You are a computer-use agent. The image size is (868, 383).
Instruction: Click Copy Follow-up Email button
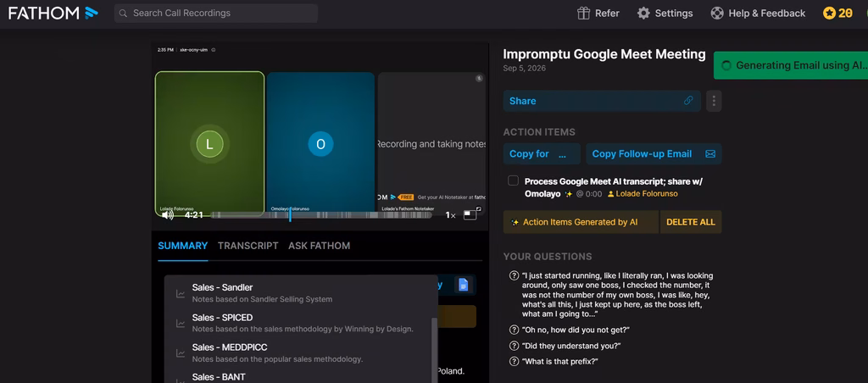click(654, 154)
